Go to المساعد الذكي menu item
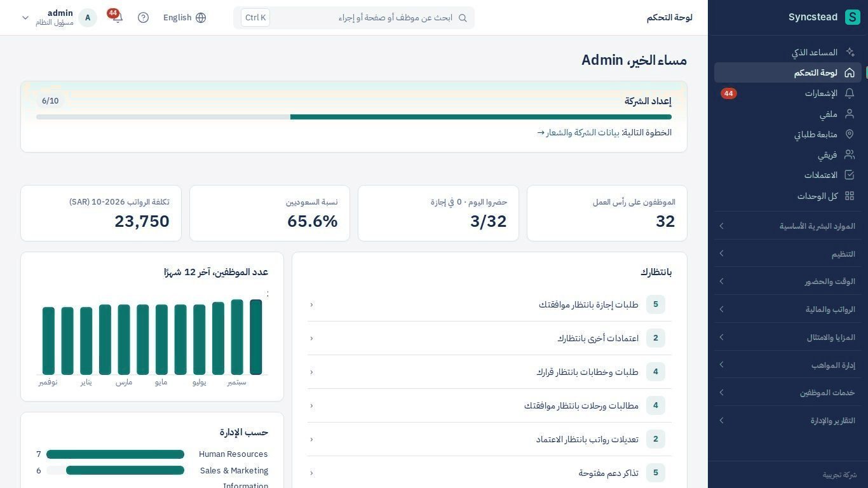The height and width of the screenshot is (488, 868). (x=788, y=52)
